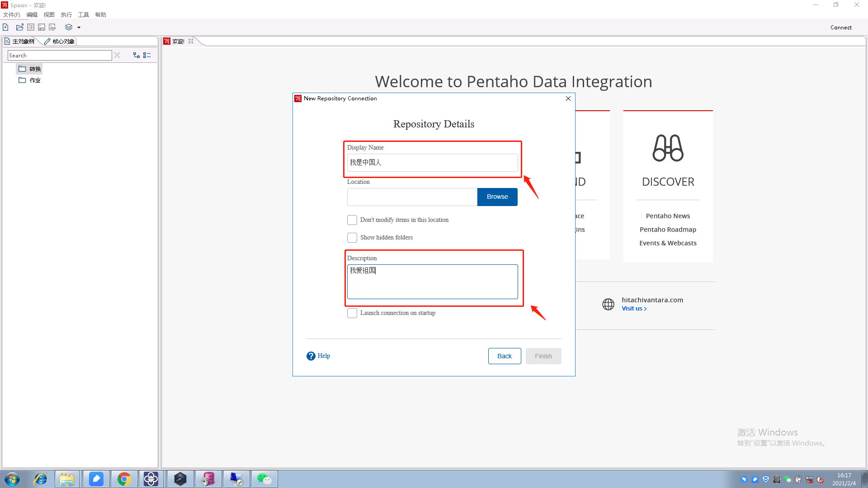The width and height of the screenshot is (868, 488).
Task: Enable Don't modify items in this location
Action: (x=352, y=220)
